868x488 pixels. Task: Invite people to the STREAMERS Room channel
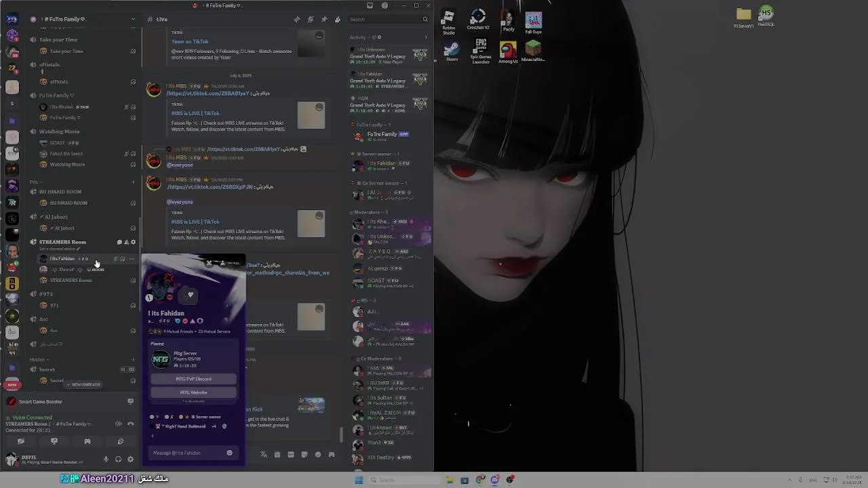(126, 242)
